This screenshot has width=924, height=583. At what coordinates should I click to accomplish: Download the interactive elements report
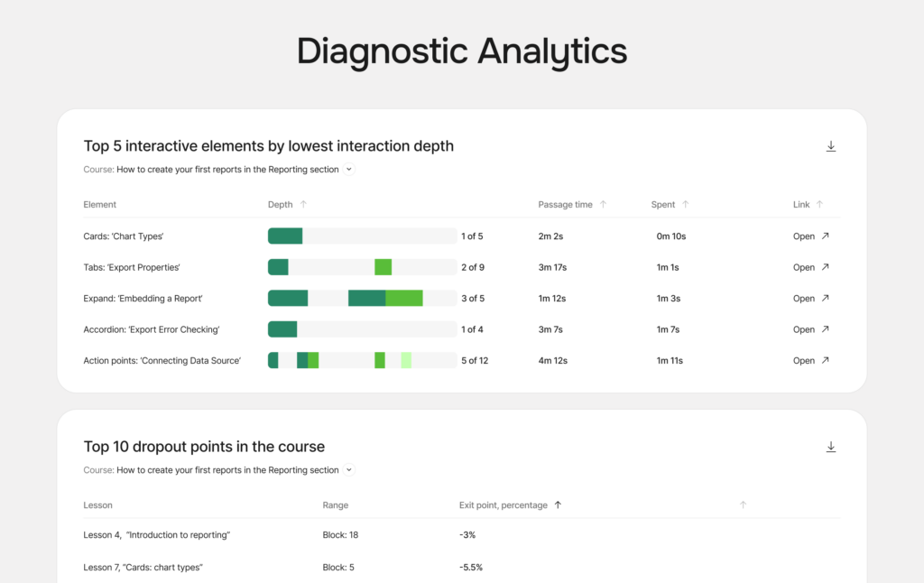tap(831, 146)
